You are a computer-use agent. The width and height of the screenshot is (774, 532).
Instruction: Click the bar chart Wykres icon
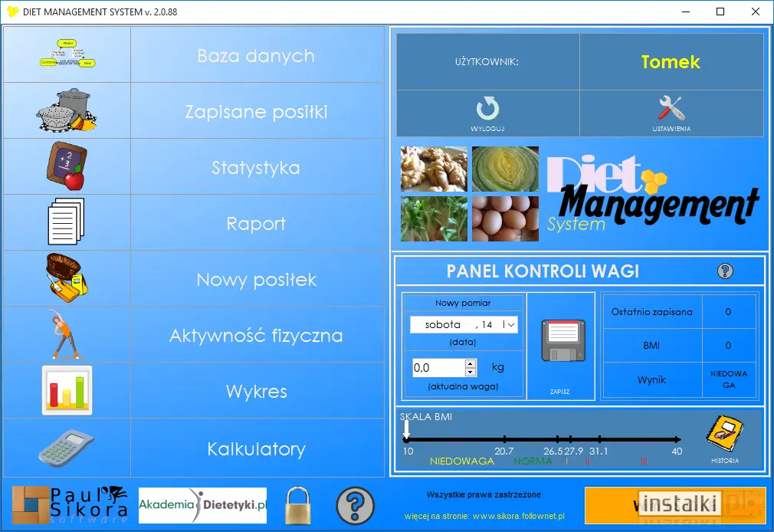point(67,390)
